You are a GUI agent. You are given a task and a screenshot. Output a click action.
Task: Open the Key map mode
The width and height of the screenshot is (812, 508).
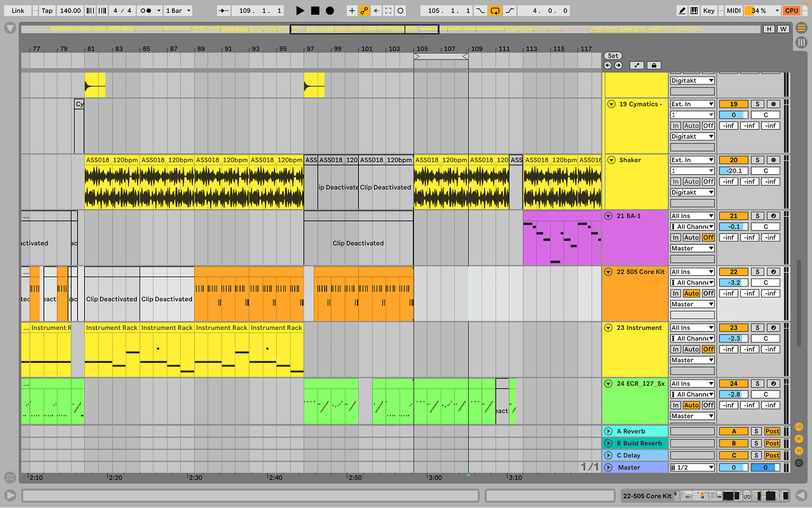click(x=709, y=11)
